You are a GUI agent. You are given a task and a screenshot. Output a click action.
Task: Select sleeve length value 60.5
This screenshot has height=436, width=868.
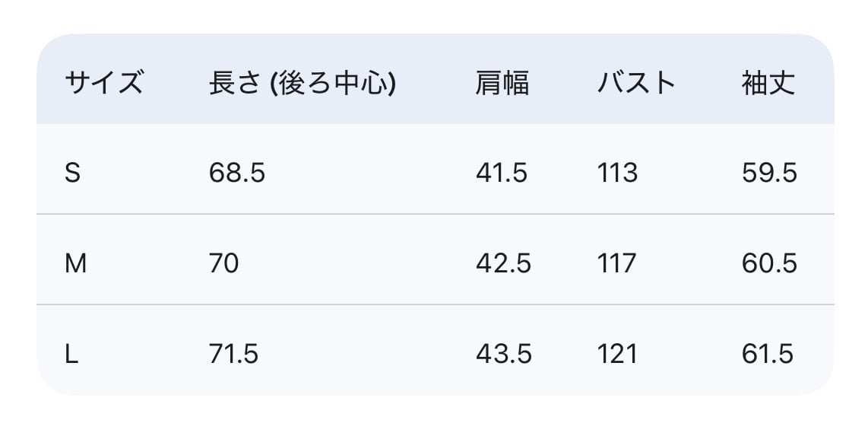point(769,263)
